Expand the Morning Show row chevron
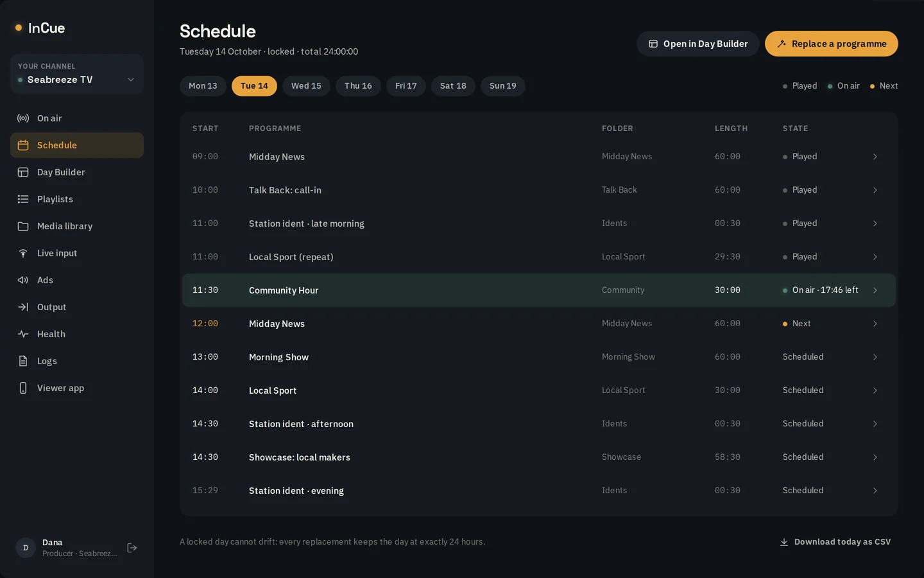 (x=875, y=357)
